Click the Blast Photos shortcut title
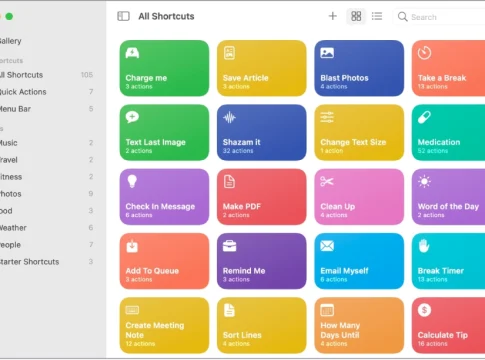 344,78
